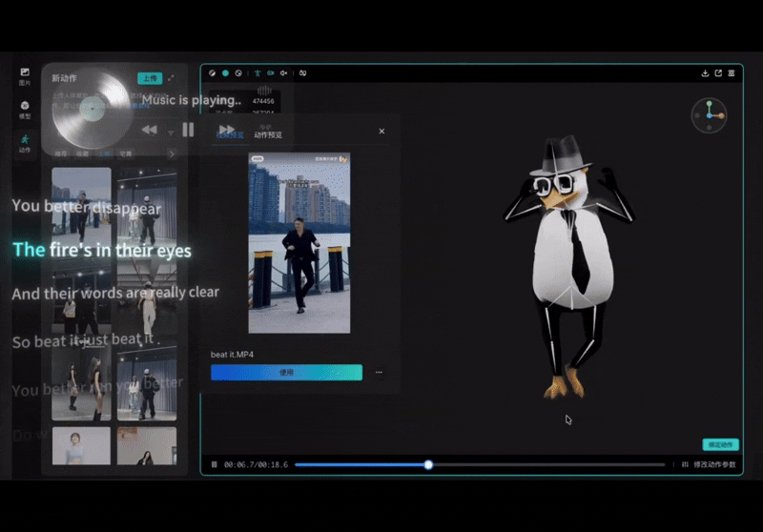Click the export/share icon at top right
This screenshot has width=763, height=532.
718,73
